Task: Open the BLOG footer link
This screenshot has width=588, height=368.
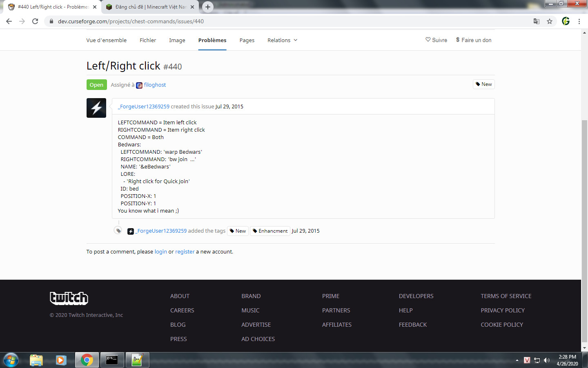Action: coord(178,325)
